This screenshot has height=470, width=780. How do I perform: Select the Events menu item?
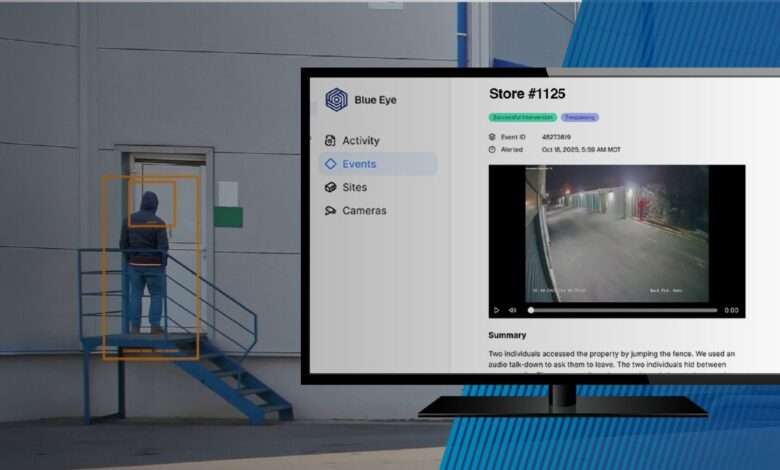pyautogui.click(x=359, y=164)
